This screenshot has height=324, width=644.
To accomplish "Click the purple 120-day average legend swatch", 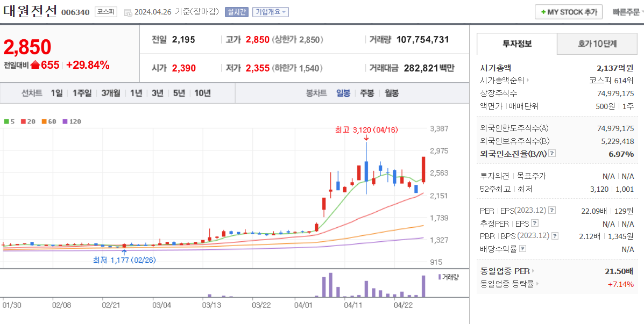I will [x=65, y=121].
